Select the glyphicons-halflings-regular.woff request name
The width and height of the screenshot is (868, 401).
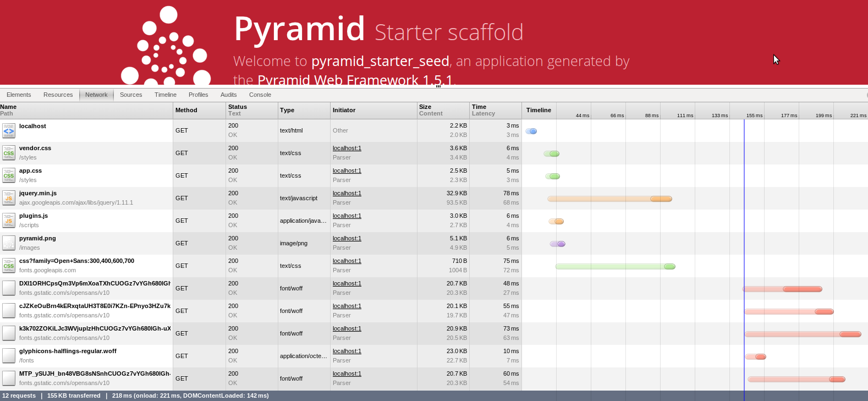click(68, 351)
